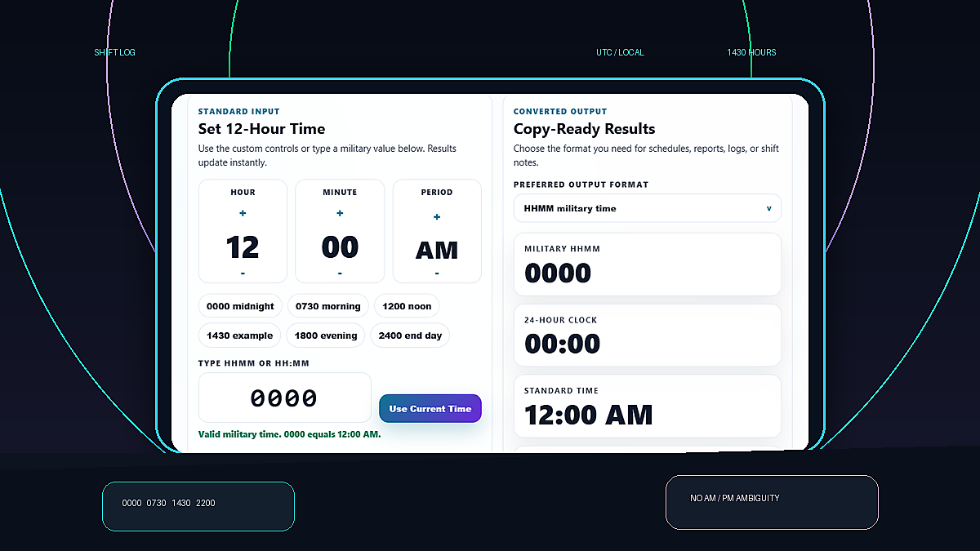Switch the period using its plus button
The width and height of the screenshot is (980, 551).
click(437, 217)
